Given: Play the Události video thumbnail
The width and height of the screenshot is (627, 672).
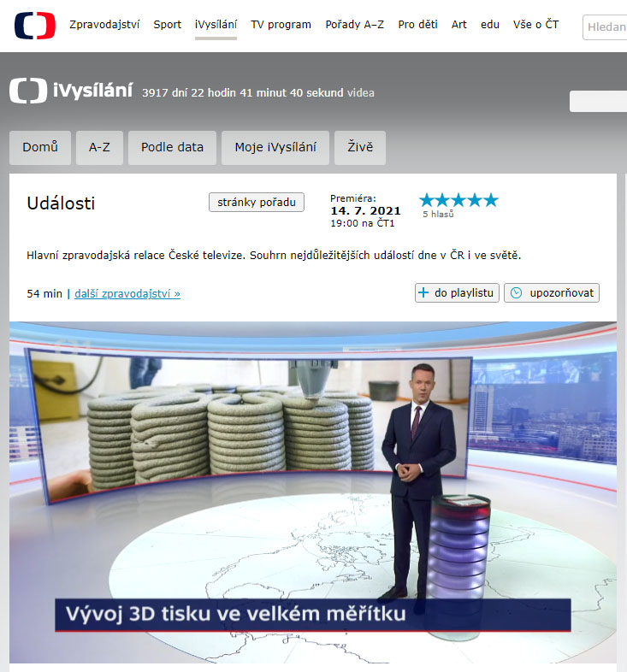Looking at the screenshot, I should [x=313, y=492].
